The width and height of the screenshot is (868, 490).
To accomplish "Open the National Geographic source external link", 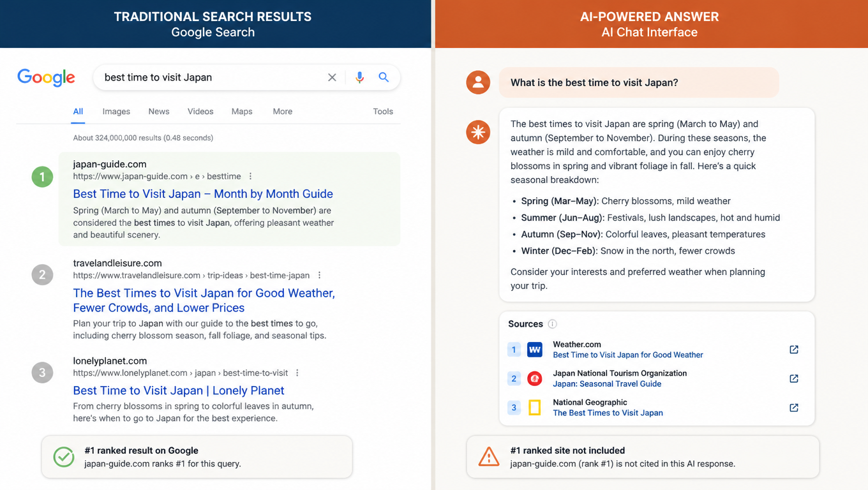I will click(794, 408).
